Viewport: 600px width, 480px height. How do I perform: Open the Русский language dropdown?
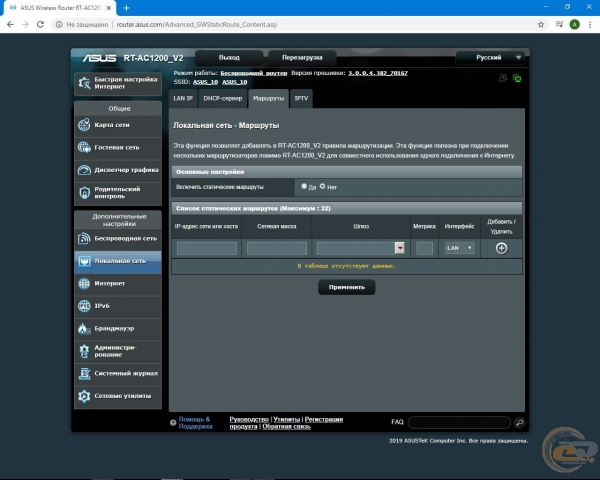coord(490,57)
